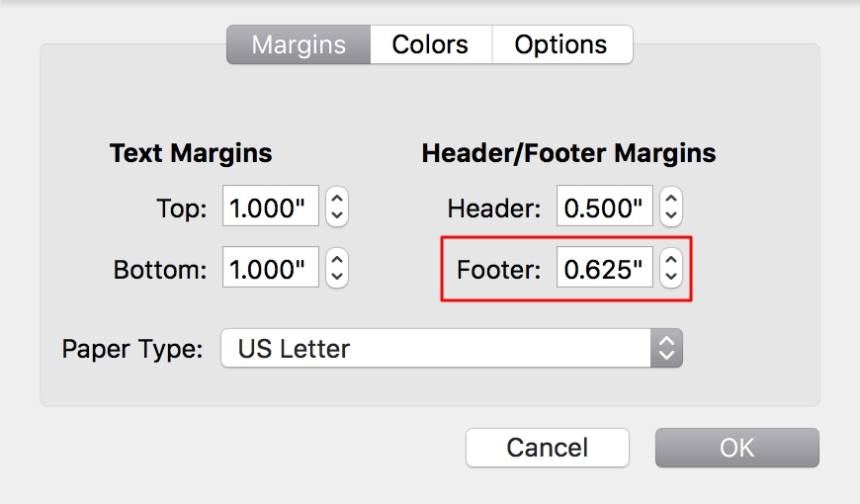Open the Colors tab
This screenshot has height=504, width=860.
430,44
